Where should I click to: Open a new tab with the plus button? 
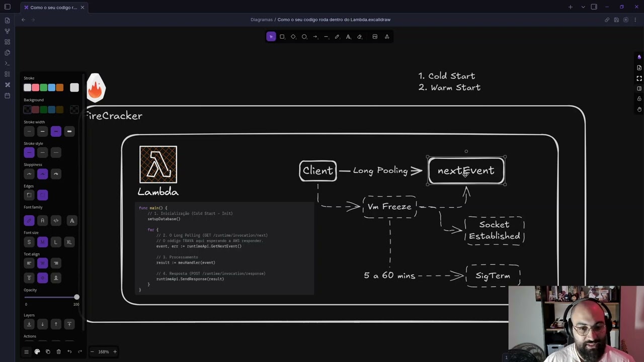[x=571, y=7]
